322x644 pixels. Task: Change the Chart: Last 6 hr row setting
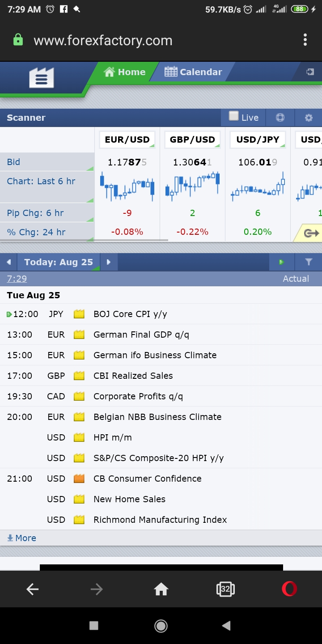pyautogui.click(x=47, y=187)
